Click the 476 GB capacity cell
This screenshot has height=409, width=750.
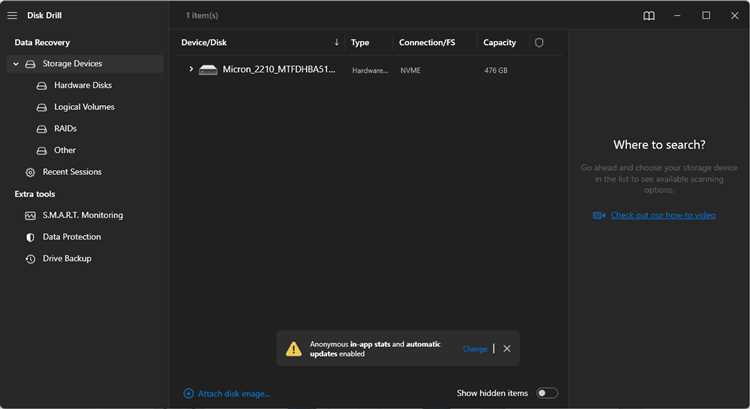point(496,70)
